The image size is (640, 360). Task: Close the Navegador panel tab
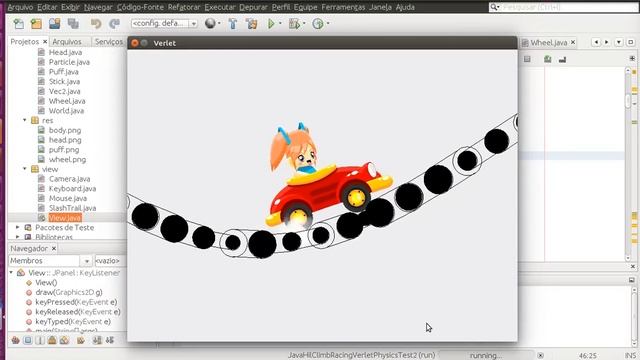tap(53, 249)
